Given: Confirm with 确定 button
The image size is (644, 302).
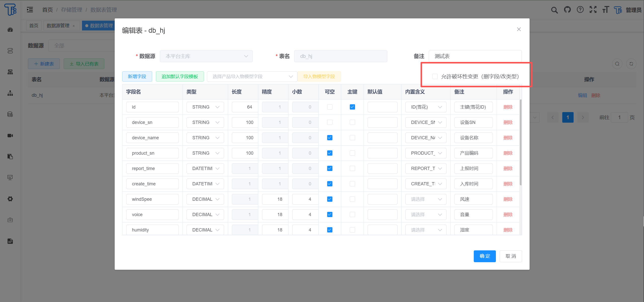Looking at the screenshot, I should (485, 256).
